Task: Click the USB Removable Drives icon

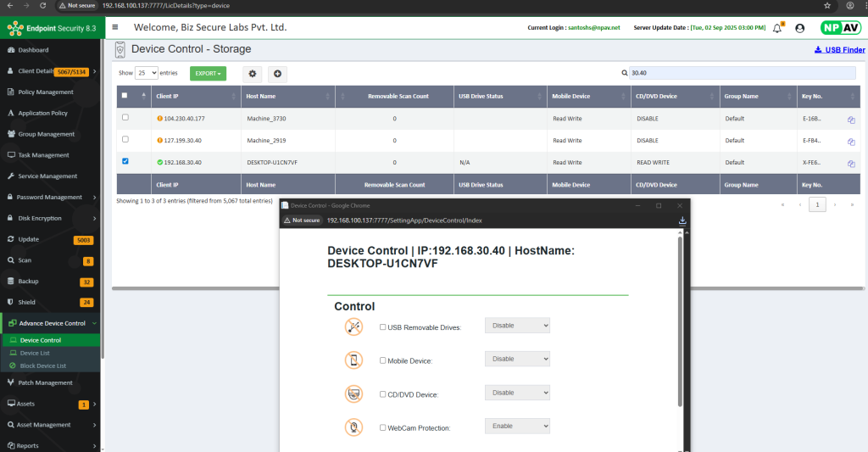Action: coord(353,326)
